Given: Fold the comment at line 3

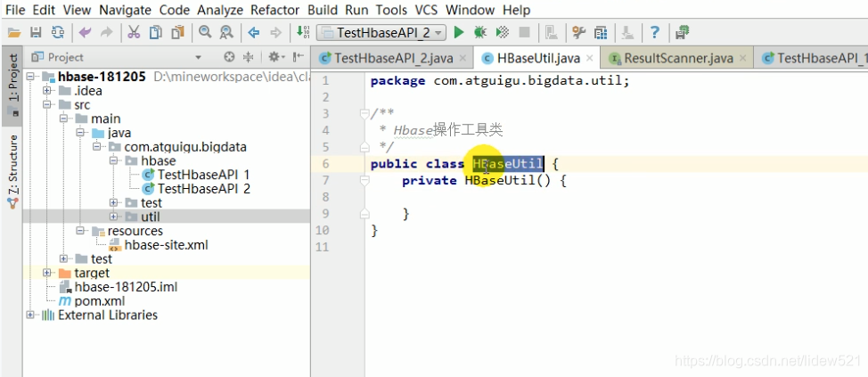Looking at the screenshot, I should coord(364,114).
